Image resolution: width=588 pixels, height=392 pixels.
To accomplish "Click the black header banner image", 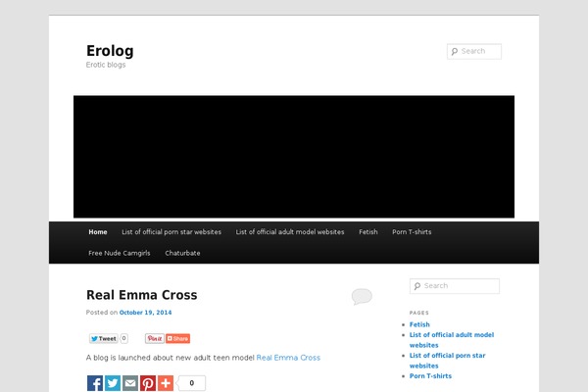I will click(294, 157).
